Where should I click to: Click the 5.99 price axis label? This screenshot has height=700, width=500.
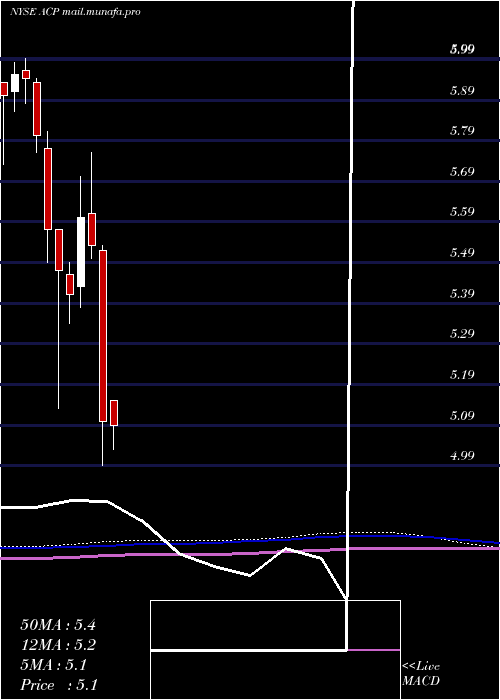(x=461, y=50)
